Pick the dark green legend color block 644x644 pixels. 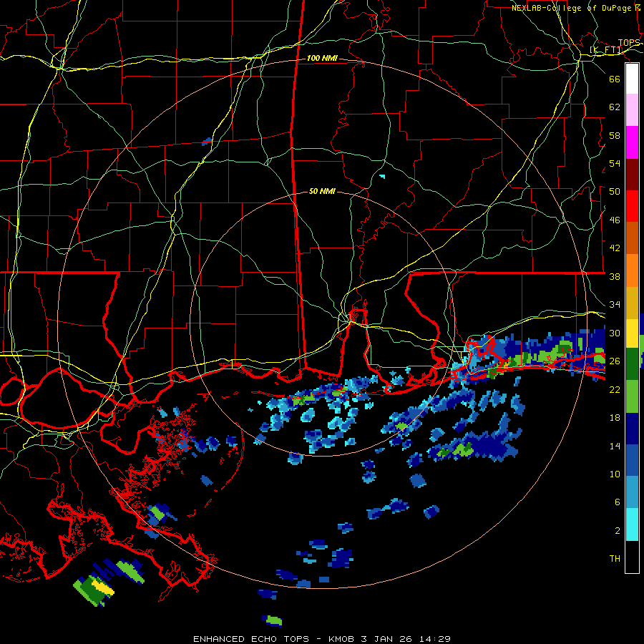click(632, 364)
